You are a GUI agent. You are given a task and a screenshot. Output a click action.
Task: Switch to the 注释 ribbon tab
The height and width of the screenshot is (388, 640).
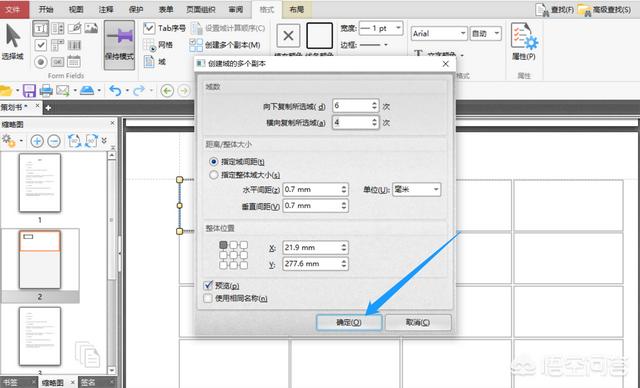(106, 9)
